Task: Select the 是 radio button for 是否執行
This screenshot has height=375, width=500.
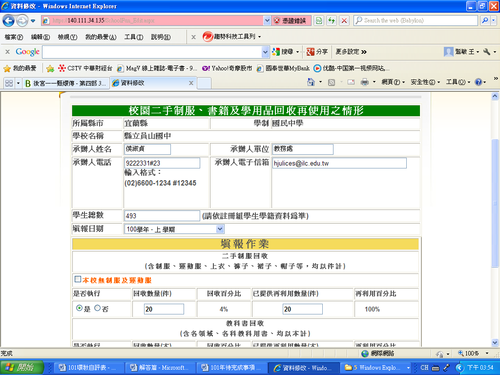Action: [x=79, y=308]
